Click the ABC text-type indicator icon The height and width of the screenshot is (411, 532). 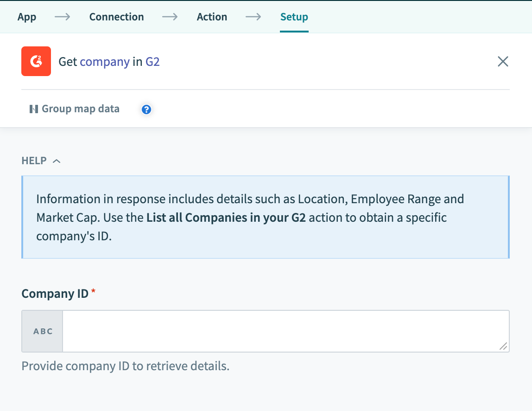coord(42,330)
